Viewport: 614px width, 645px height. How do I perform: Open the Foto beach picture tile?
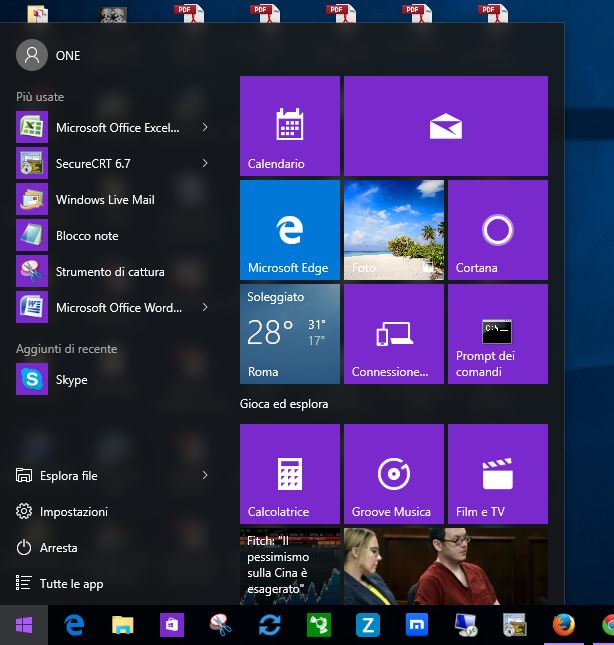[393, 230]
